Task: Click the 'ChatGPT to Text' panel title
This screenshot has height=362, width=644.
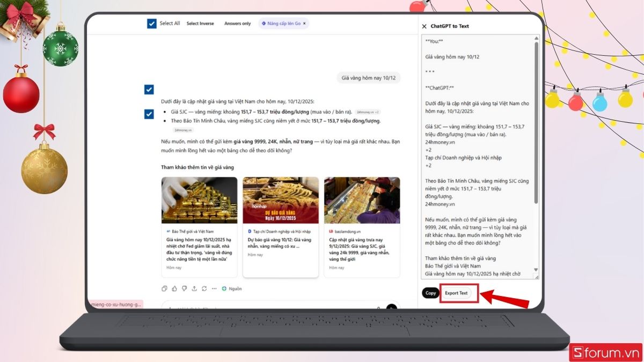Action: click(x=450, y=26)
